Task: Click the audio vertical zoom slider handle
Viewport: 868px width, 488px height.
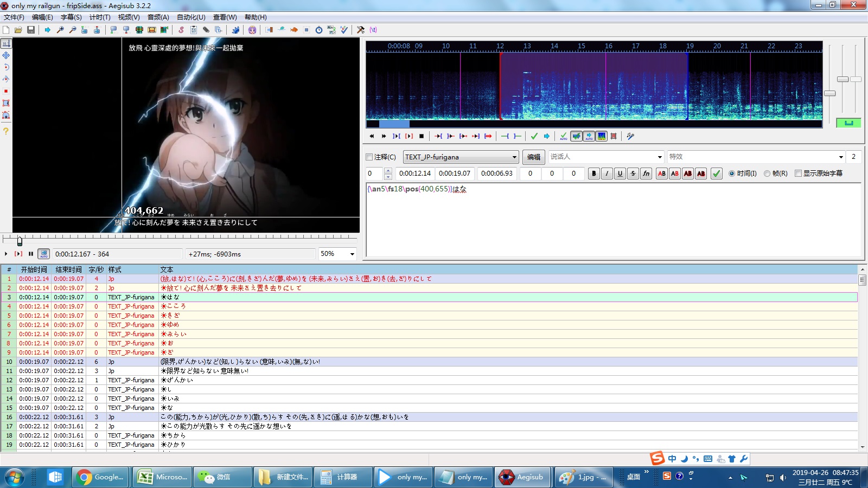Action: coord(843,79)
